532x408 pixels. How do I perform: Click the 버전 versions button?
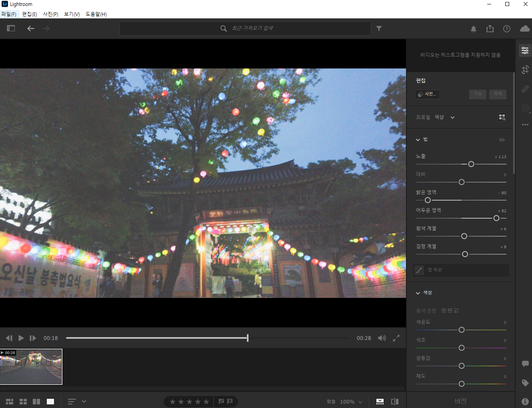point(460,401)
